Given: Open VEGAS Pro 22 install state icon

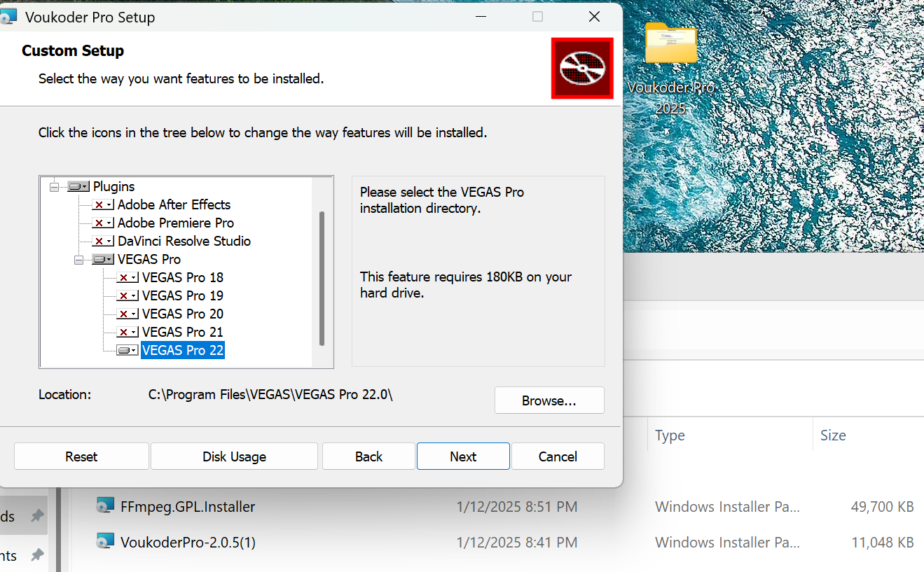Looking at the screenshot, I should coord(127,351).
